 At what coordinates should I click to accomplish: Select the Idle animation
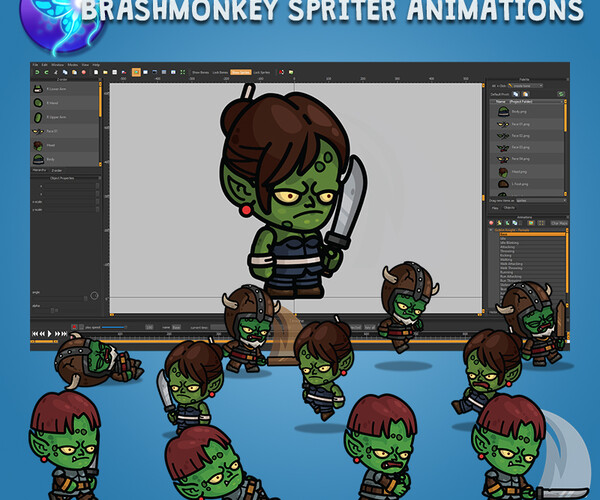coord(532,238)
